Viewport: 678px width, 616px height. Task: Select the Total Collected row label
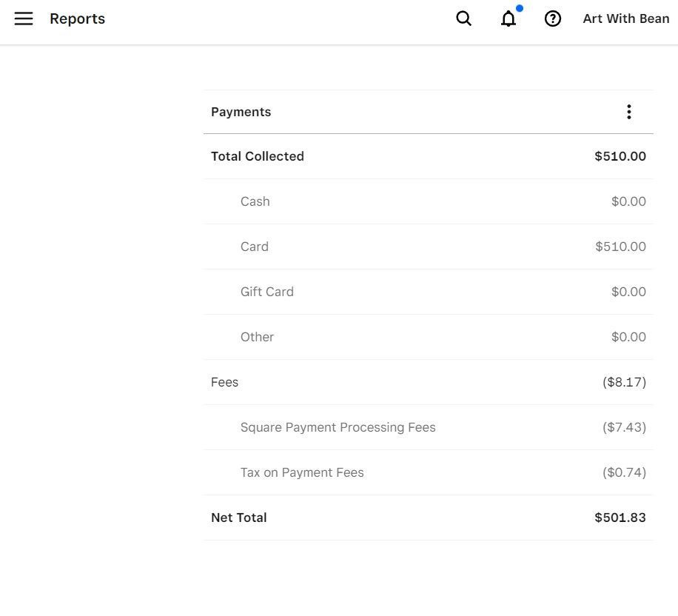click(x=258, y=156)
